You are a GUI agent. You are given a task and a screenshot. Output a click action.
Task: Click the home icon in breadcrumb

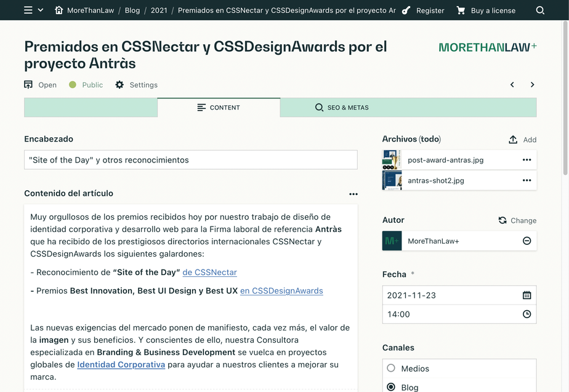click(x=59, y=10)
